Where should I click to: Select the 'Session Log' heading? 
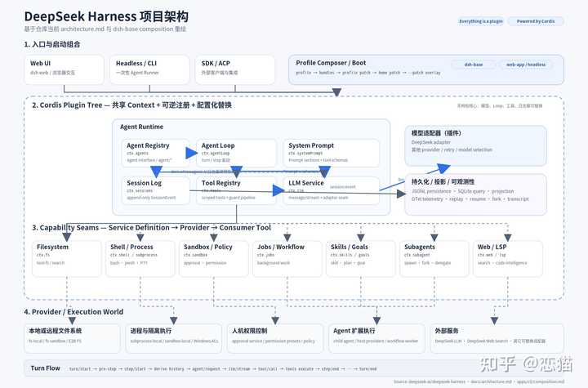pos(144,183)
